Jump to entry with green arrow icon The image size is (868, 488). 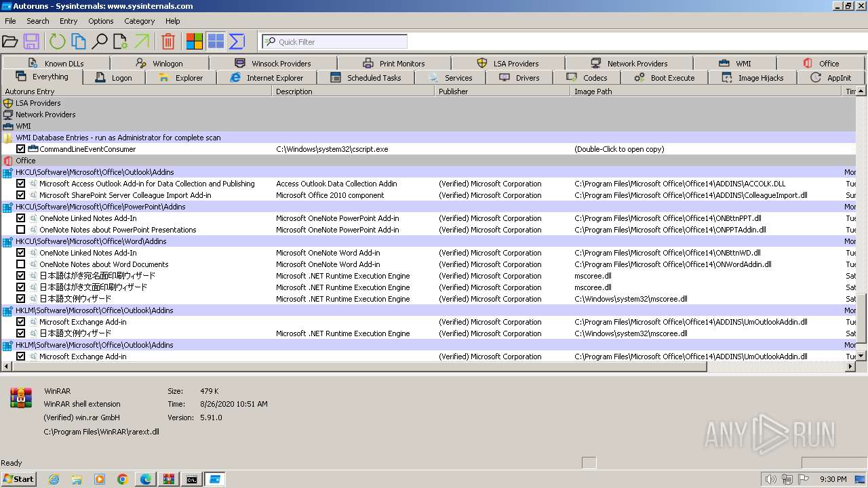point(142,41)
